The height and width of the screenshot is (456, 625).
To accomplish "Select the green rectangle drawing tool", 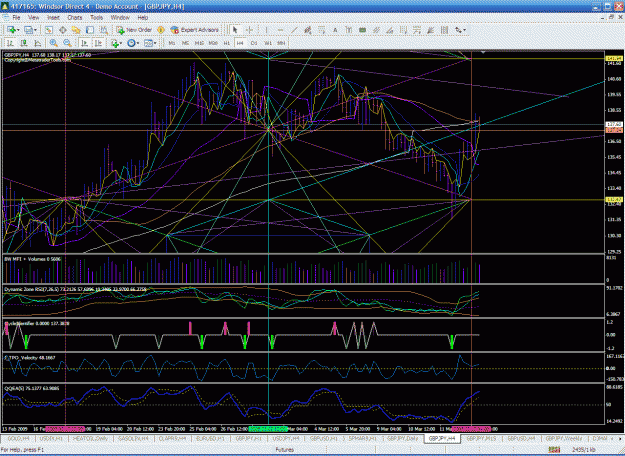I will [x=362, y=30].
